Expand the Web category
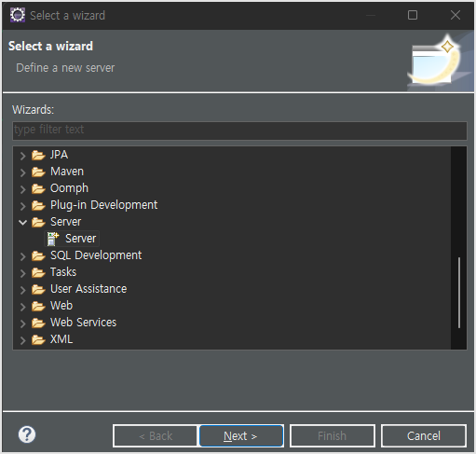 tap(22, 307)
